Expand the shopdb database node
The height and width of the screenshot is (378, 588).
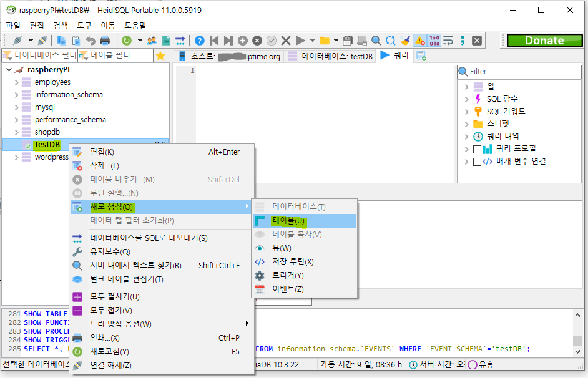tap(16, 132)
